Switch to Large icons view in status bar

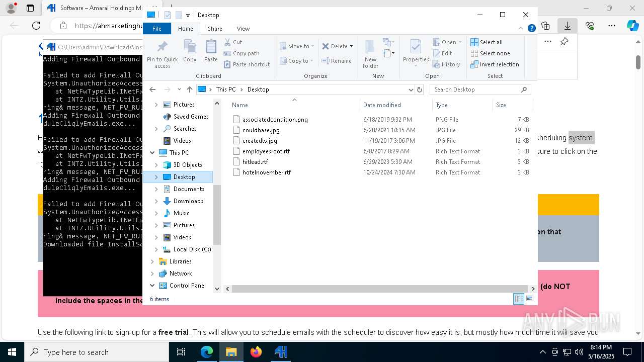point(529,299)
